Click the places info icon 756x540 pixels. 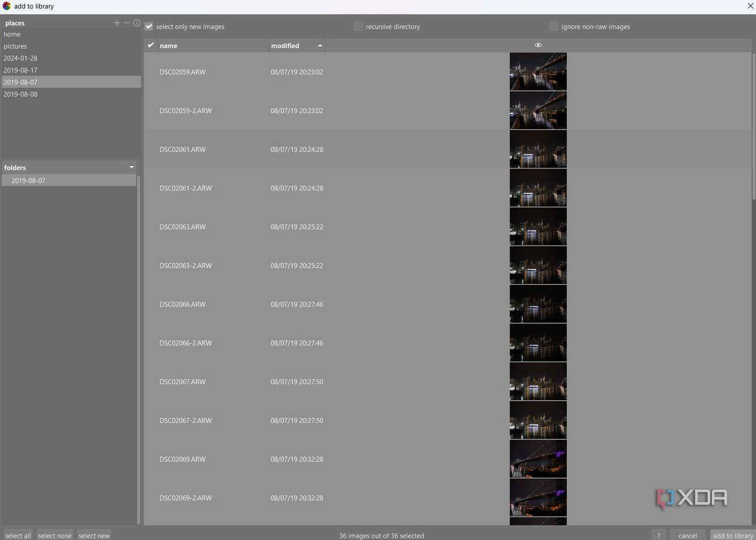click(137, 23)
